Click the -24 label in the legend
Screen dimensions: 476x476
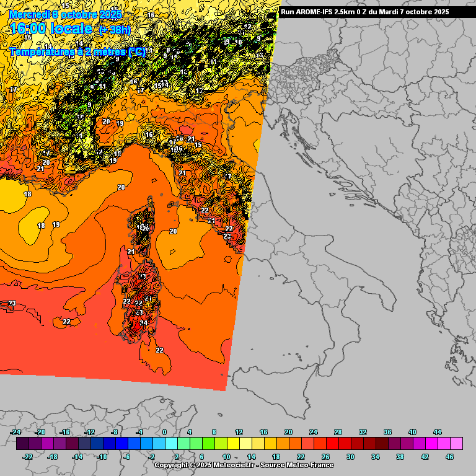click(16, 432)
